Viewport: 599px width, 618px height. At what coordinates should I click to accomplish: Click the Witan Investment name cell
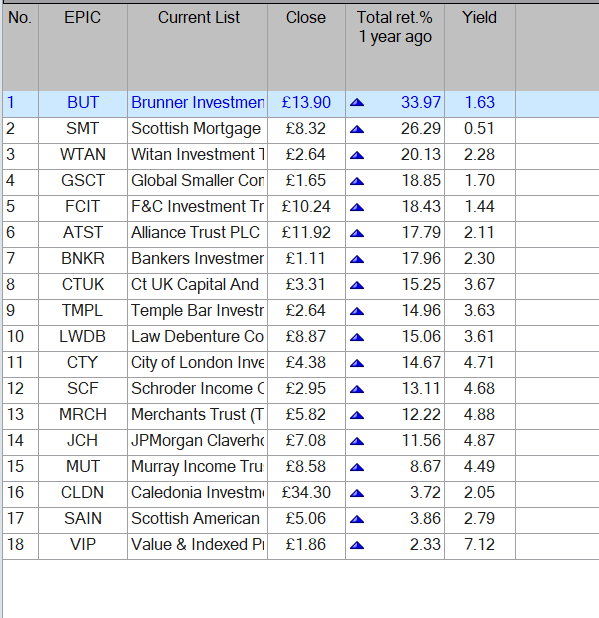pos(197,154)
